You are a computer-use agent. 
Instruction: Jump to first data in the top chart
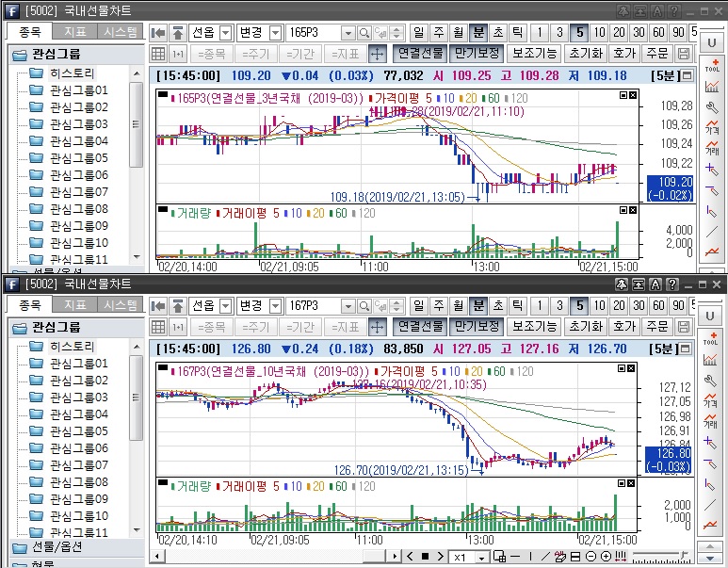(158, 33)
